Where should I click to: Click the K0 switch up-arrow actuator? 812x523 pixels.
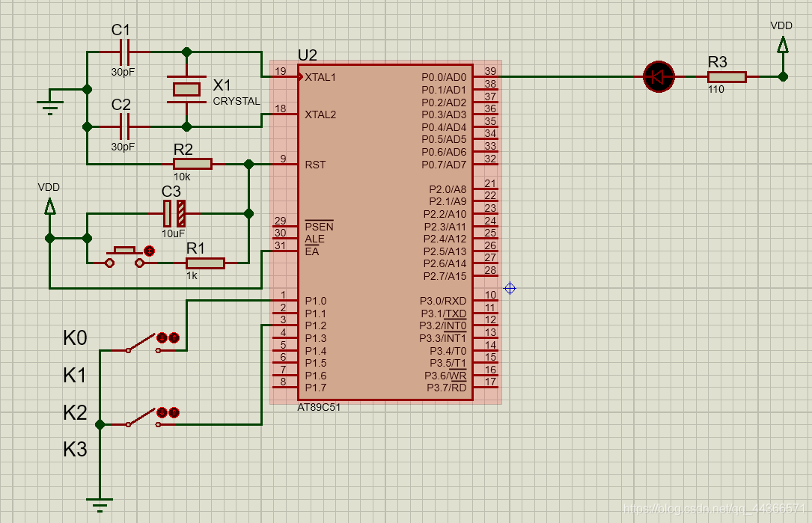coord(174,337)
